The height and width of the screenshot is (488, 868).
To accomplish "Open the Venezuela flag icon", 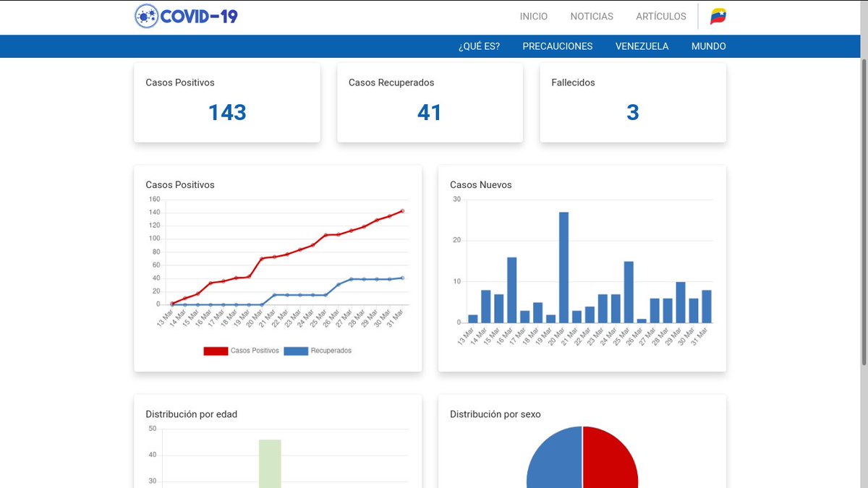I will pos(718,16).
